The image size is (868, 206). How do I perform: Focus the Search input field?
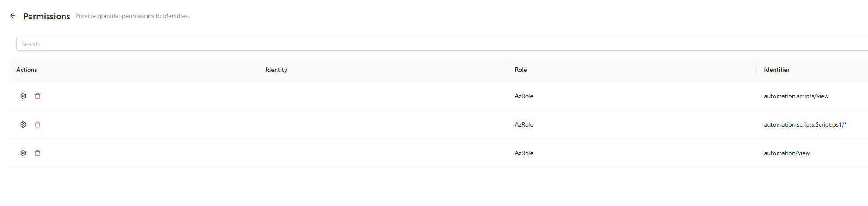(439, 44)
